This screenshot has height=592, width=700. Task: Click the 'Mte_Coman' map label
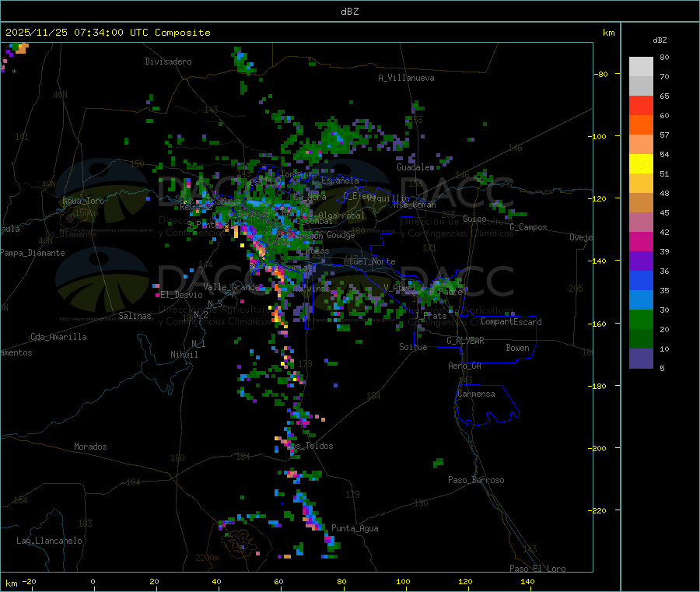415,205
